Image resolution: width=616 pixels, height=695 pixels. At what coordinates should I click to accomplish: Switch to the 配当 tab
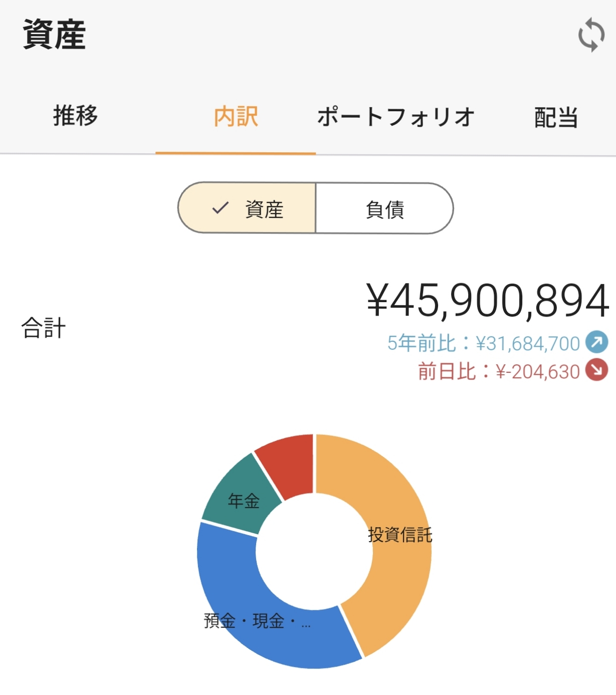coord(556,117)
